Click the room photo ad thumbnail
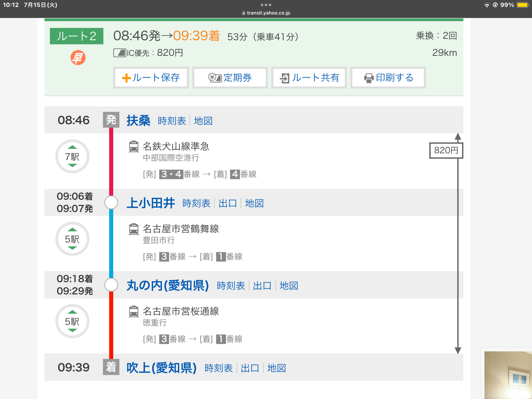 click(507, 374)
